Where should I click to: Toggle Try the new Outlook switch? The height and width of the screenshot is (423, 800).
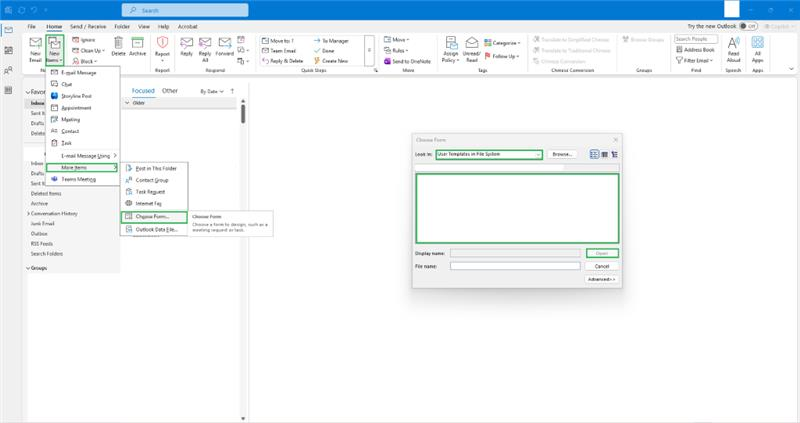[x=748, y=26]
